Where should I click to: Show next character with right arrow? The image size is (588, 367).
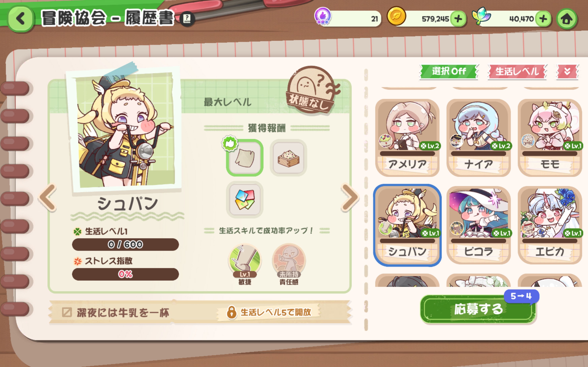click(x=350, y=197)
